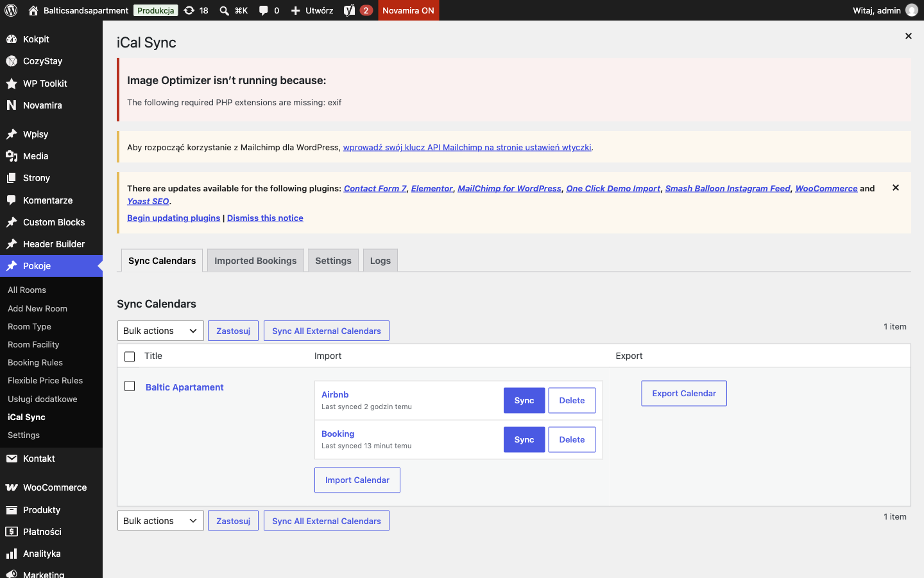Screen dimensions: 924x578
Task: Select the Sync Calendars tab
Action: [162, 260]
